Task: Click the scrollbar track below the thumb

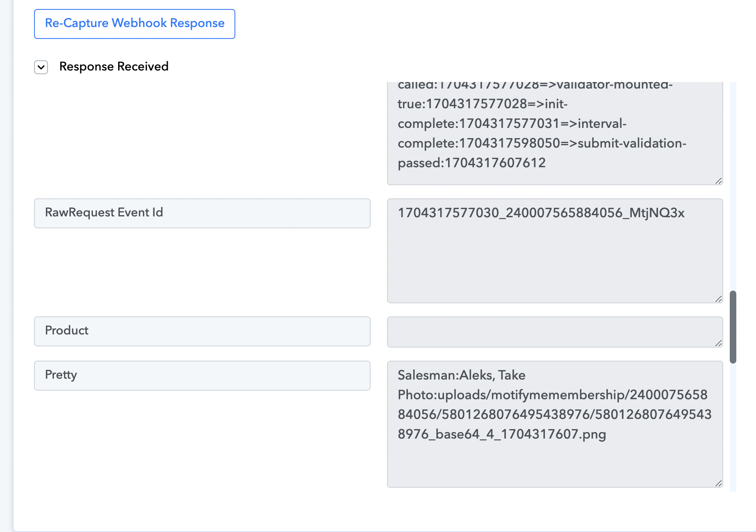Action: [x=733, y=426]
